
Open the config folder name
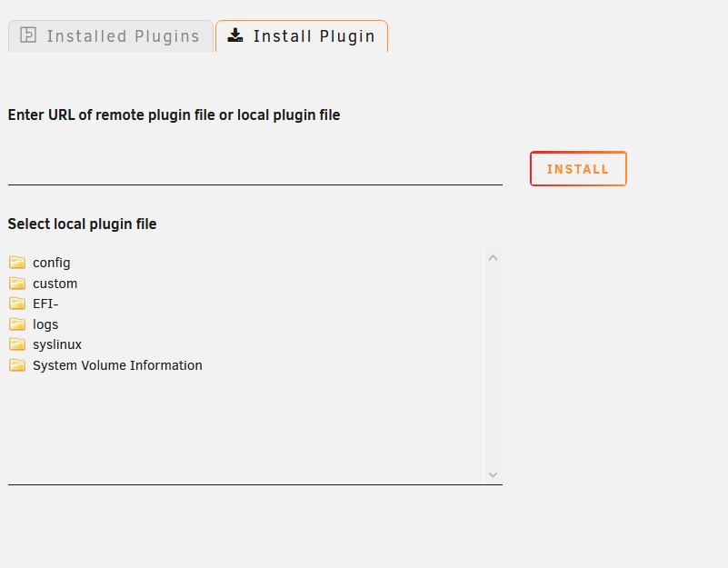pos(52,263)
